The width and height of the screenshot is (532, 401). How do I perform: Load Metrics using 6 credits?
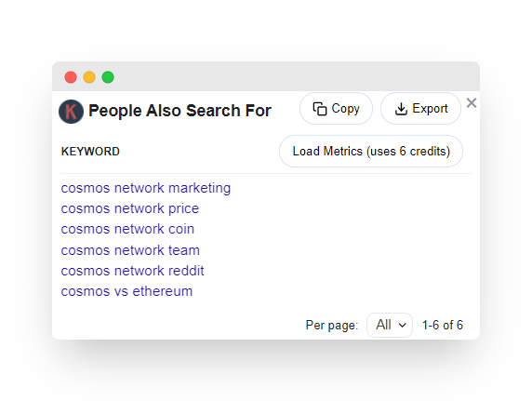[371, 151]
